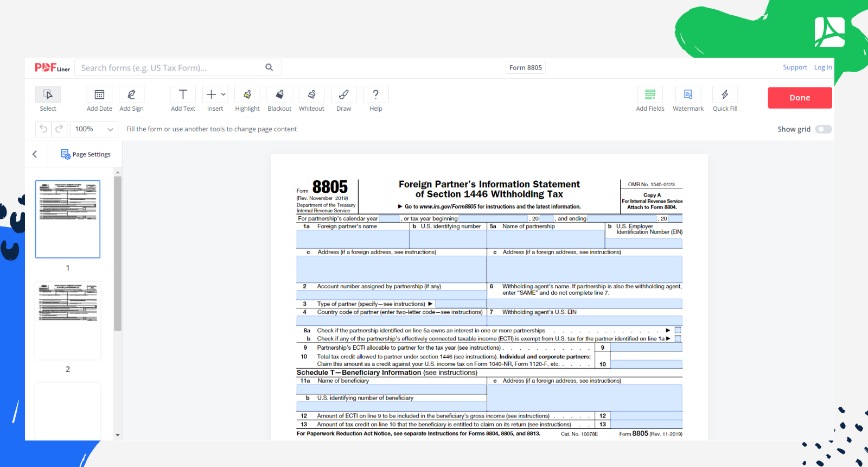Image resolution: width=868 pixels, height=467 pixels.
Task: Click the line 12 amount field
Action: (646, 416)
